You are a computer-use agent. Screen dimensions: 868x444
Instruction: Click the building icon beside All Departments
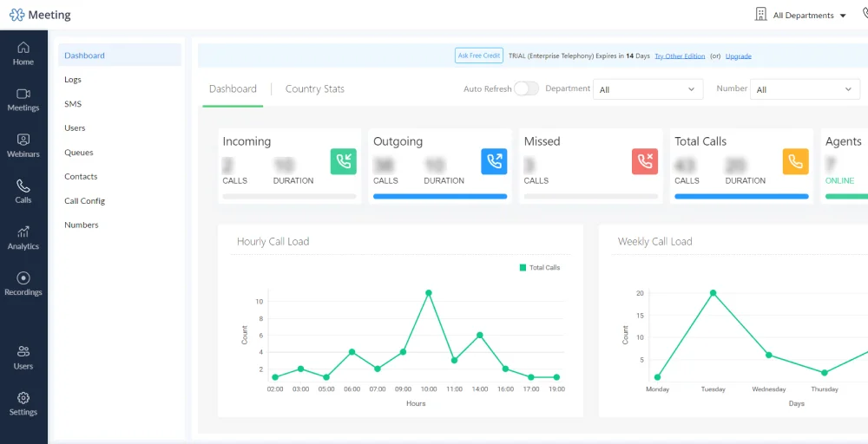[760, 15]
